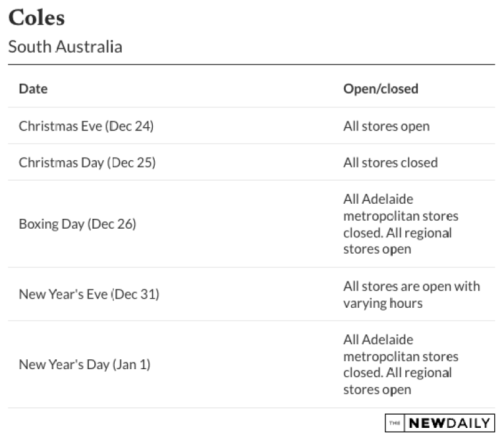The width and height of the screenshot is (504, 443).
Task: Click the Coles heading
Action: click(36, 17)
